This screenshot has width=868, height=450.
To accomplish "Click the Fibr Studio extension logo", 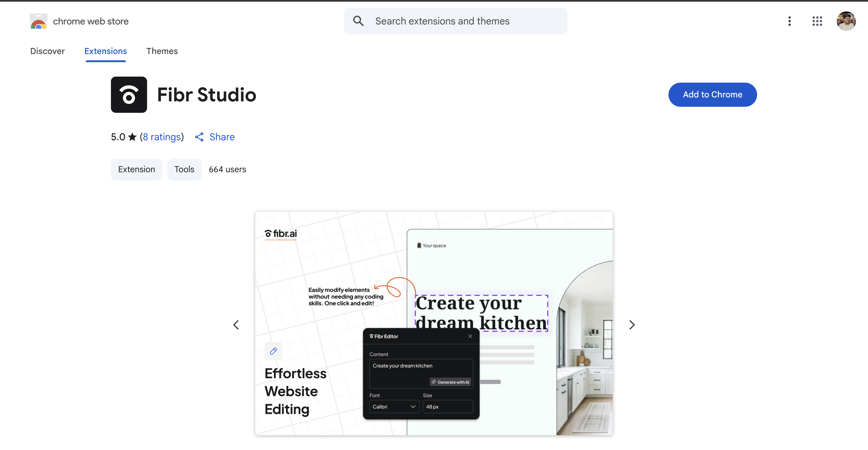I will [129, 95].
